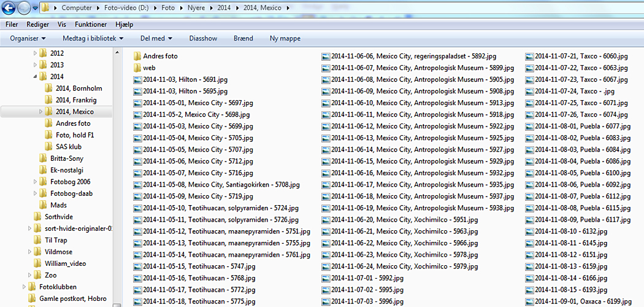Click 'Foto' segment in address bar path

(168, 9)
